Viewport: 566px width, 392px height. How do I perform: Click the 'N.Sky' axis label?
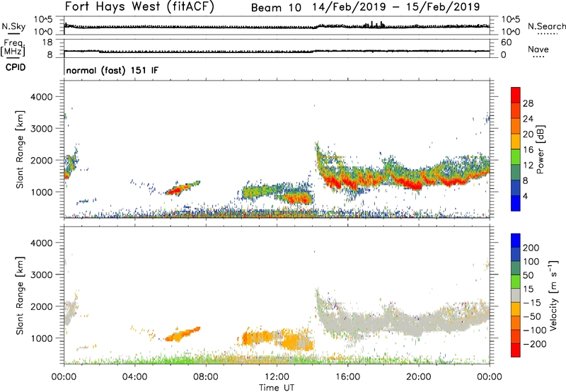[13, 26]
